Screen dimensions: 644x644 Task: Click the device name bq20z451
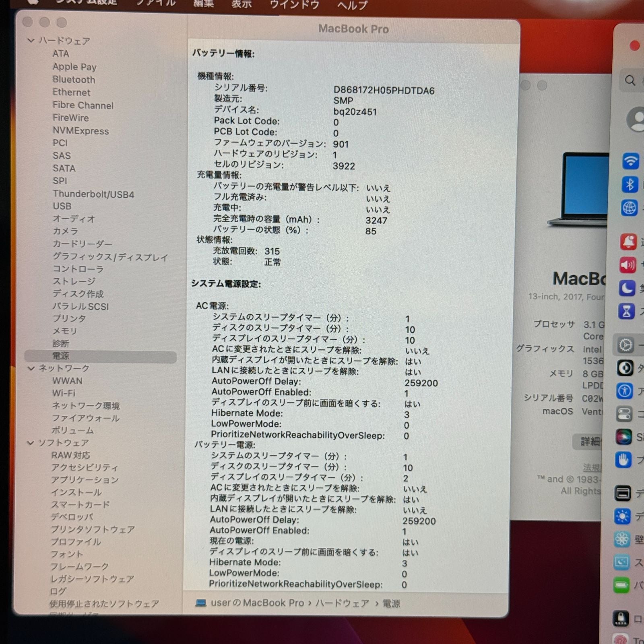355,112
